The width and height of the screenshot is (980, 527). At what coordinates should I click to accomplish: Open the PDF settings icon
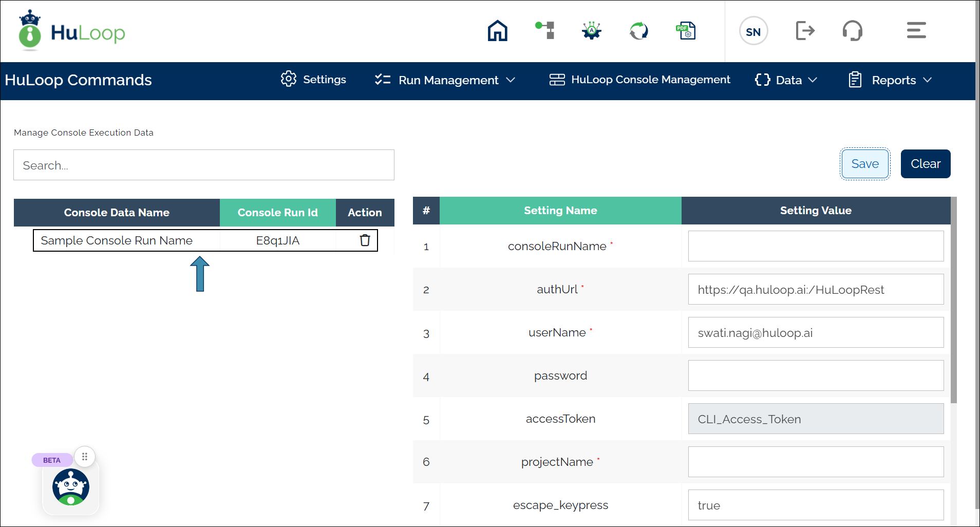click(686, 31)
